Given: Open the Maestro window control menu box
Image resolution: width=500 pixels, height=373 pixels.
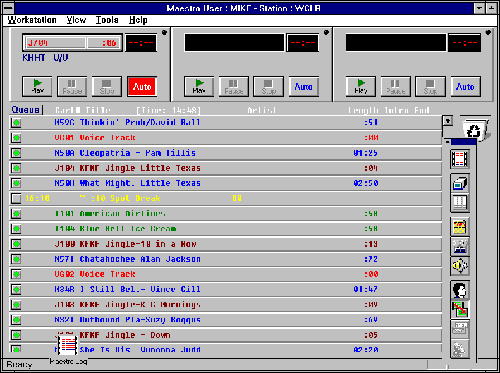Looking at the screenshot, I should point(9,8).
